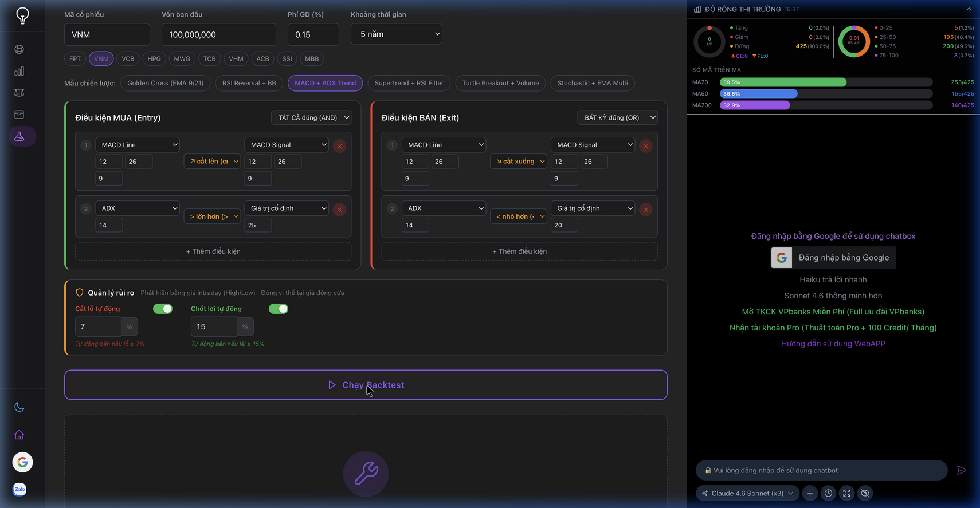The height and width of the screenshot is (508, 980).
Task: Open chat history clock icon
Action: pos(828,493)
